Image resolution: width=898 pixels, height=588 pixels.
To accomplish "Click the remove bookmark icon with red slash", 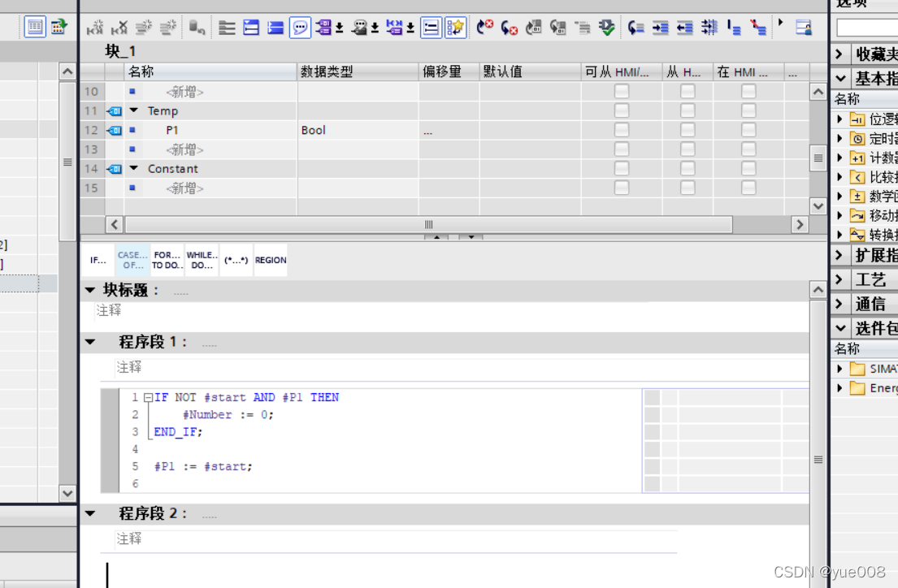I will pyautogui.click(x=758, y=27).
